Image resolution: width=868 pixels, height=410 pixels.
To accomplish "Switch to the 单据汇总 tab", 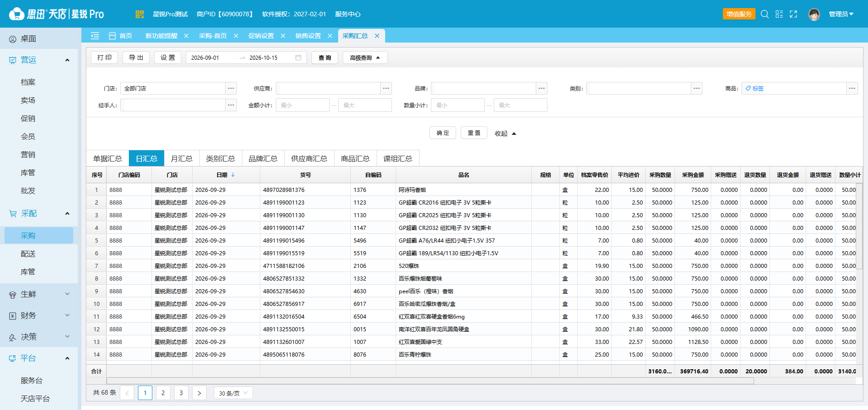I will coord(108,158).
